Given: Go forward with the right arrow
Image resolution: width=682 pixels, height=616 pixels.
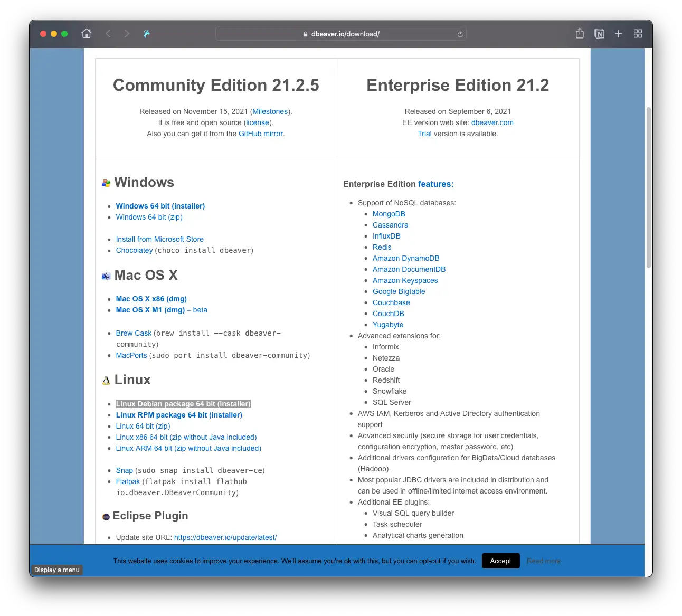Looking at the screenshot, I should click(x=127, y=34).
